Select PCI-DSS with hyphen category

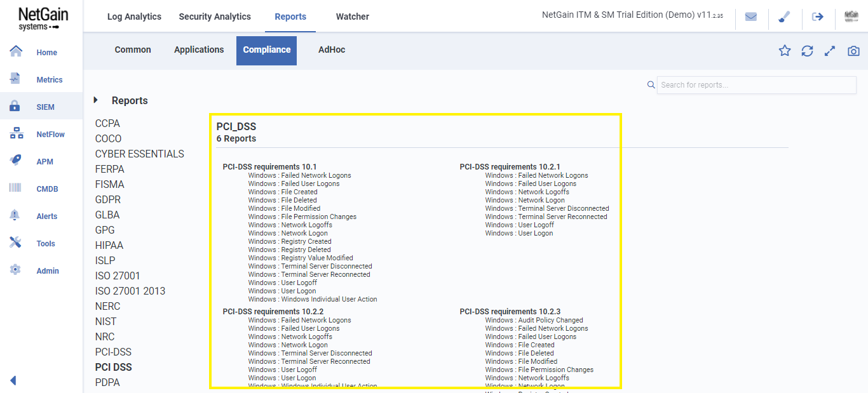tap(113, 352)
